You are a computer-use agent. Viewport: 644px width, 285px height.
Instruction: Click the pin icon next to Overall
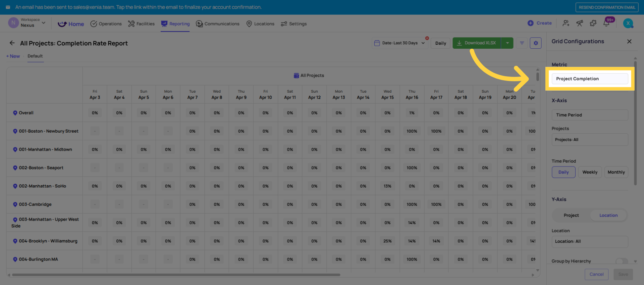[x=15, y=113]
